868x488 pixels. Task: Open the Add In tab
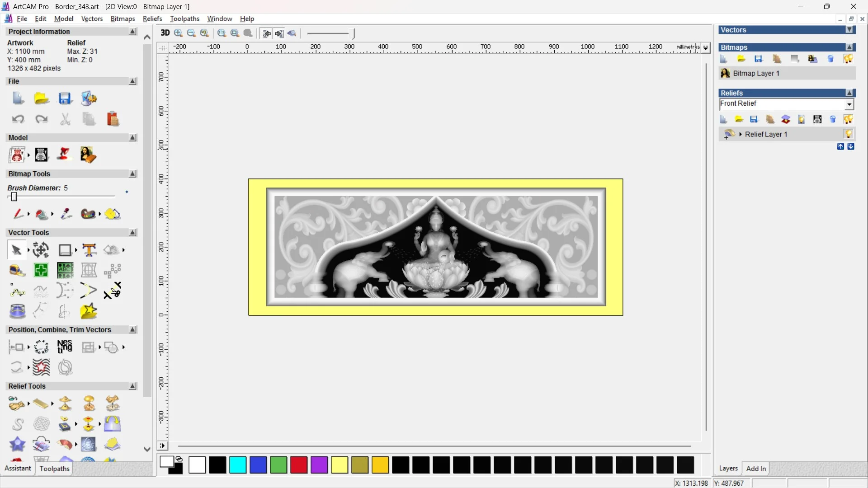[756, 469]
